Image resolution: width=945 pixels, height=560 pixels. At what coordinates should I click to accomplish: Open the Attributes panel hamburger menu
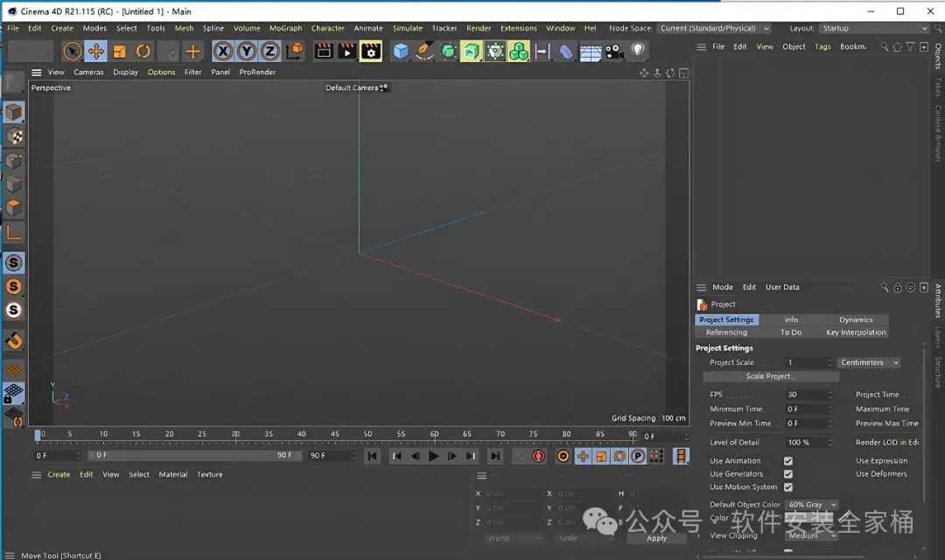701,288
